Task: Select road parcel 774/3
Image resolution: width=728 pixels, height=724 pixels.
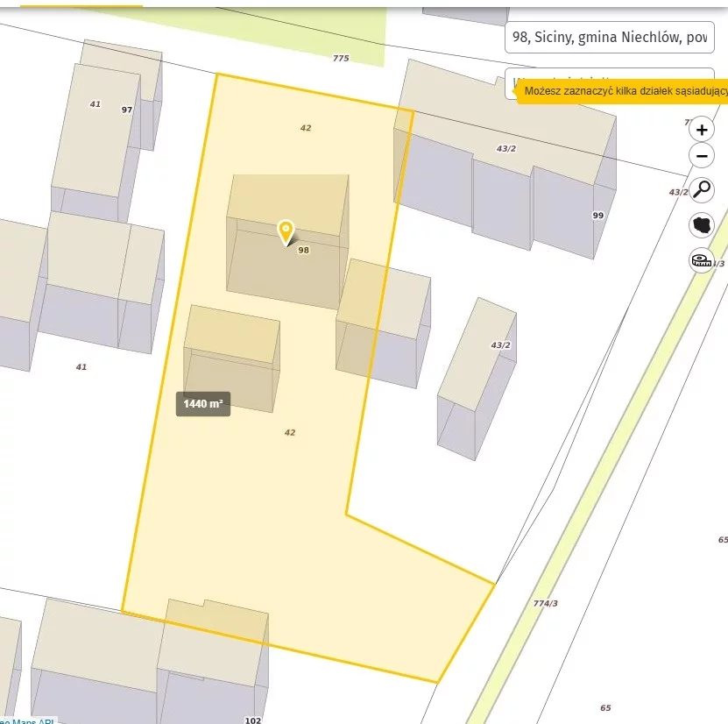Action: click(x=545, y=603)
